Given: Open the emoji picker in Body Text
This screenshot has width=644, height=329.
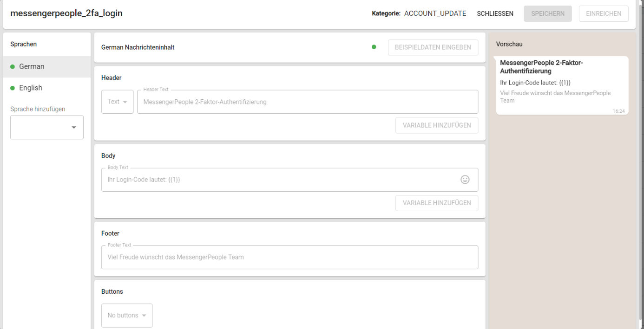Looking at the screenshot, I should 465,180.
